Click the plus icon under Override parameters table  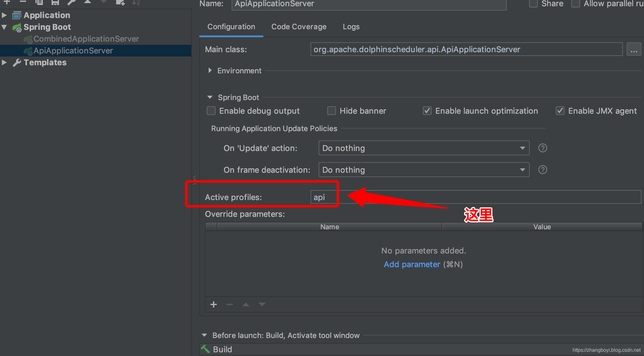click(214, 304)
